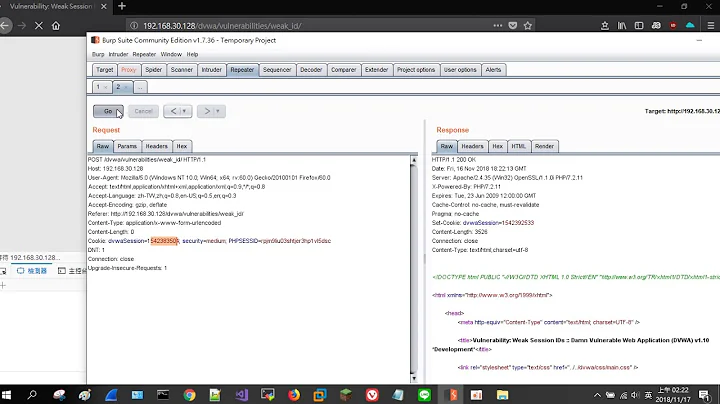This screenshot has width=720, height=404.
Task: Open the Window menu
Action: [x=171, y=54]
